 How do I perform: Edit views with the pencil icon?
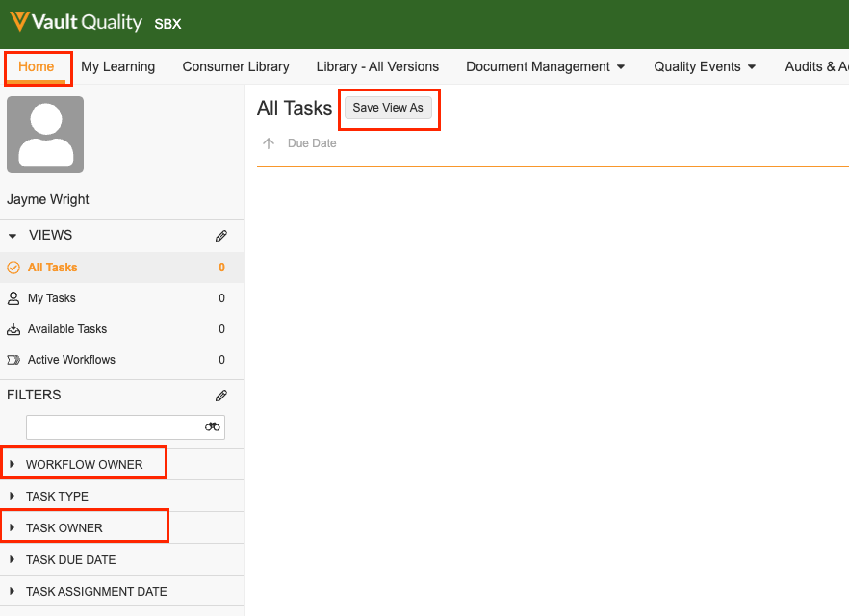pyautogui.click(x=221, y=236)
